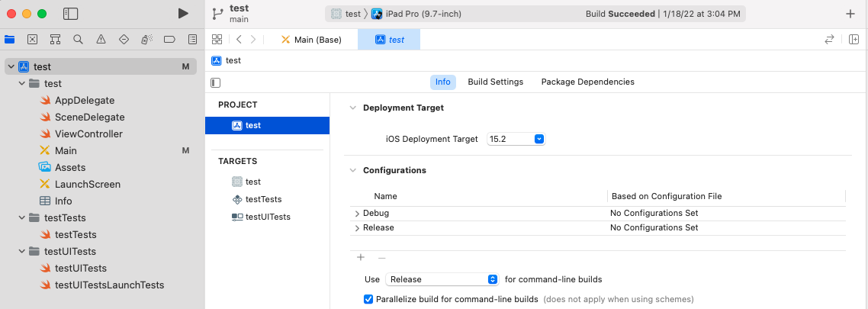Image resolution: width=868 pixels, height=309 pixels.
Task: Click Release's No Configurations Set cell
Action: pos(654,227)
